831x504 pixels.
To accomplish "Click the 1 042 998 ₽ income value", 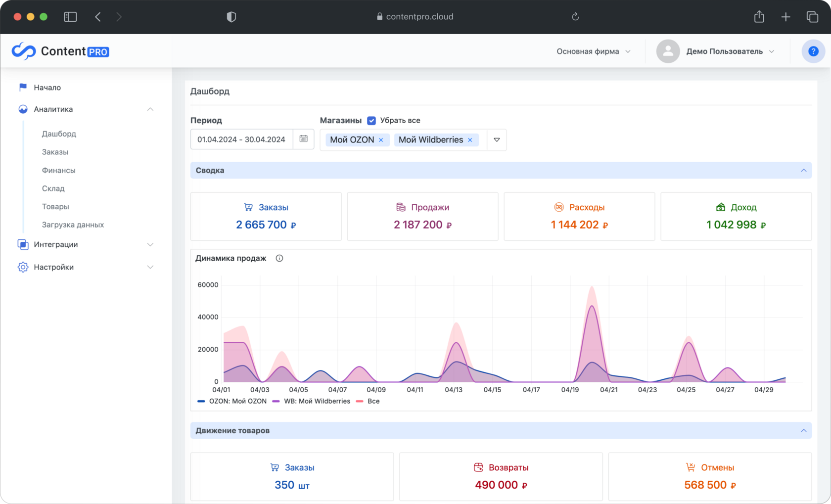I will click(736, 225).
